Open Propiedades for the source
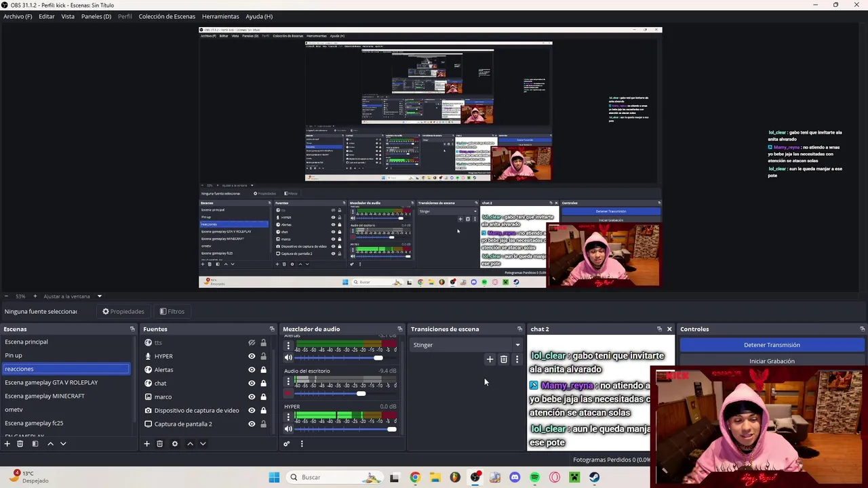868x488 pixels. [x=123, y=312]
